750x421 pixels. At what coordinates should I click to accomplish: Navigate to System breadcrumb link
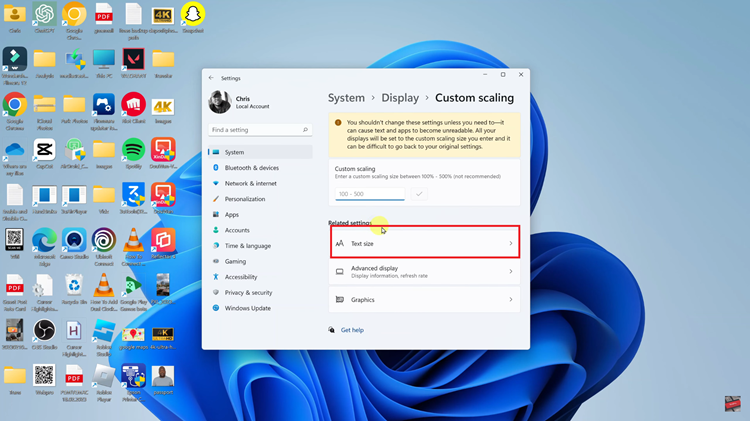(x=346, y=98)
